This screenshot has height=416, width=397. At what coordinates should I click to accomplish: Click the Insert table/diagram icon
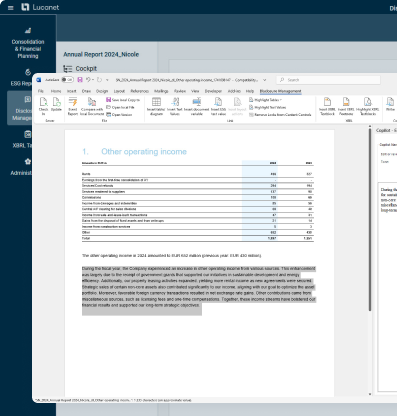pyautogui.click(x=156, y=106)
